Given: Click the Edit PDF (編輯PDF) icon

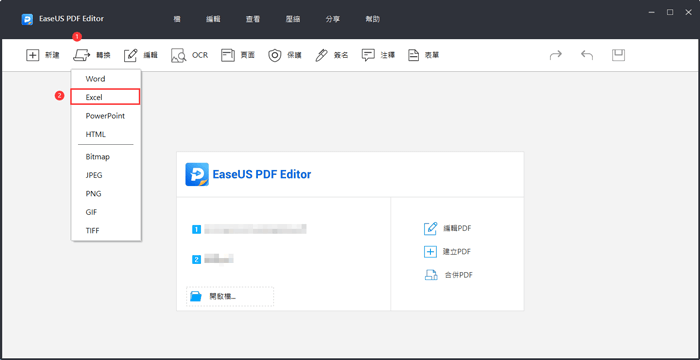Looking at the screenshot, I should point(430,228).
